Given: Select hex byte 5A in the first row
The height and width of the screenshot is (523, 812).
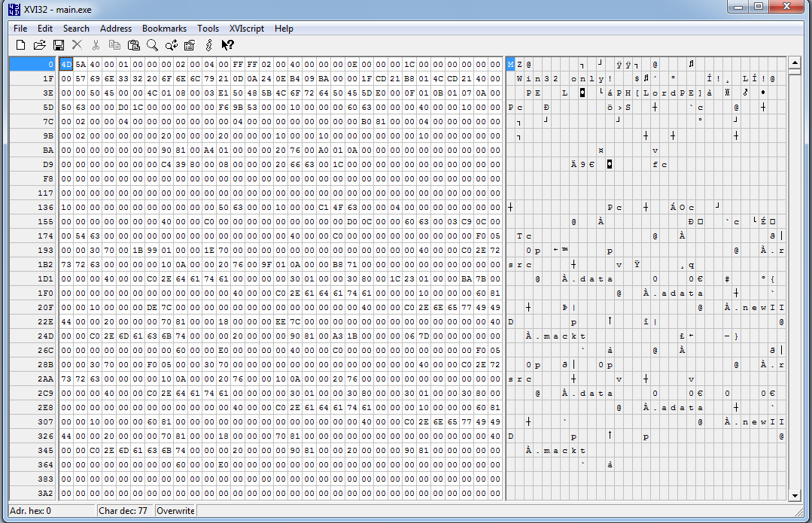Looking at the screenshot, I should coord(81,64).
